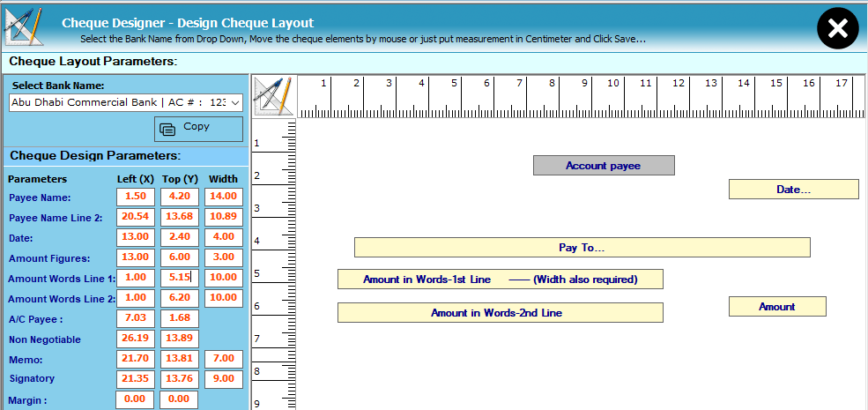This screenshot has height=410, width=868.
Task: Edit Non Negotiable Left value 26.19
Action: tap(136, 339)
